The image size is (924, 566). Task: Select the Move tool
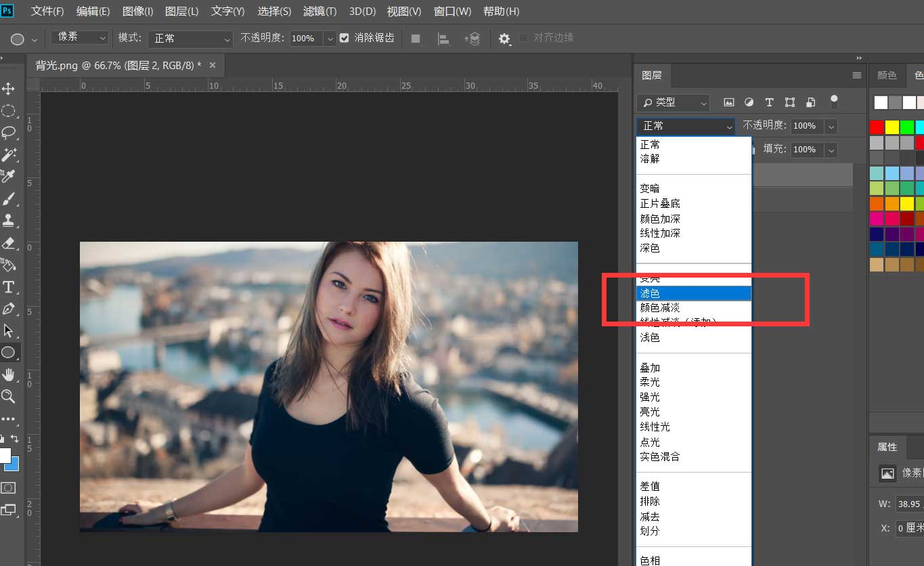pos(9,89)
